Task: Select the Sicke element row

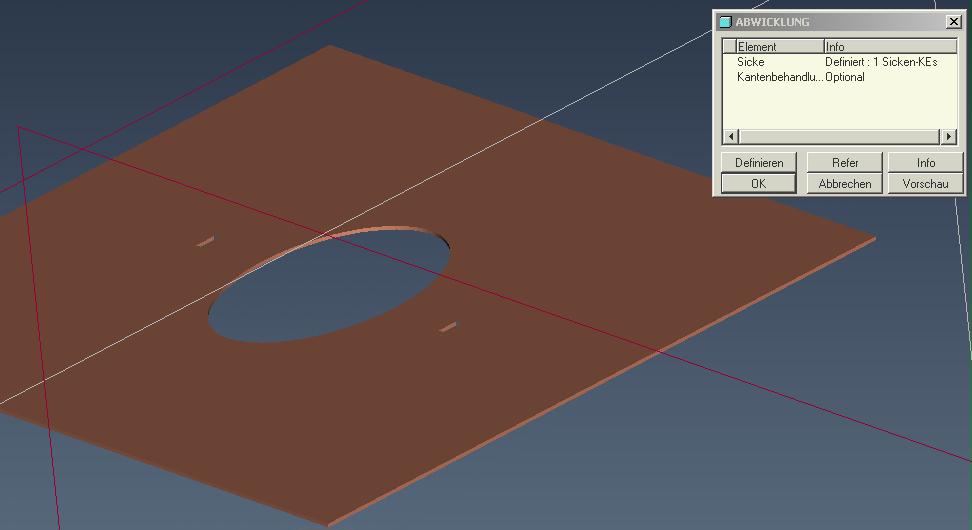Action: [x=840, y=62]
